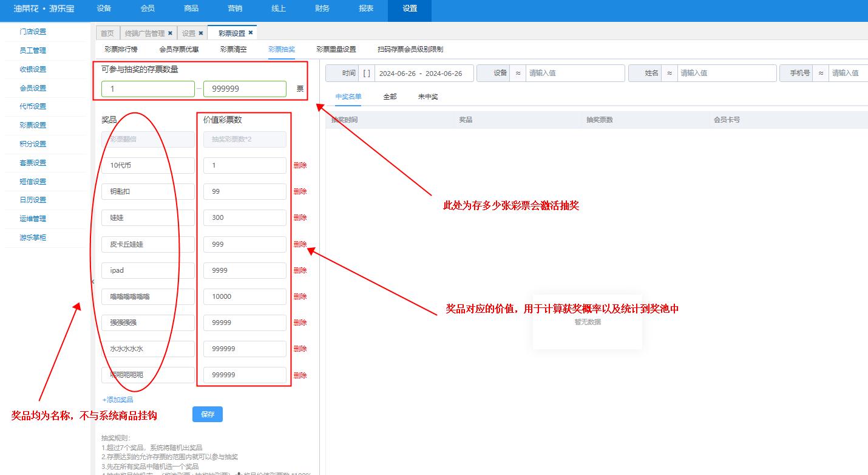Close the 彩票设置 tab
Image resolution: width=868 pixels, height=475 pixels.
(x=251, y=33)
